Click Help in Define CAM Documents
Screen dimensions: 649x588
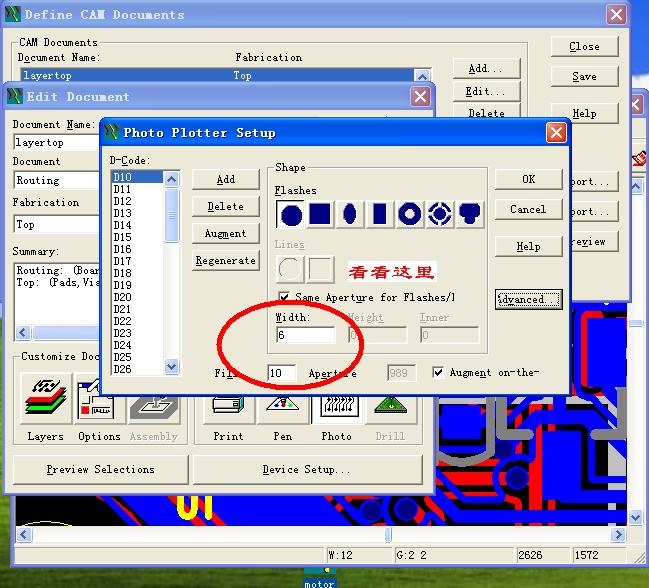(584, 113)
